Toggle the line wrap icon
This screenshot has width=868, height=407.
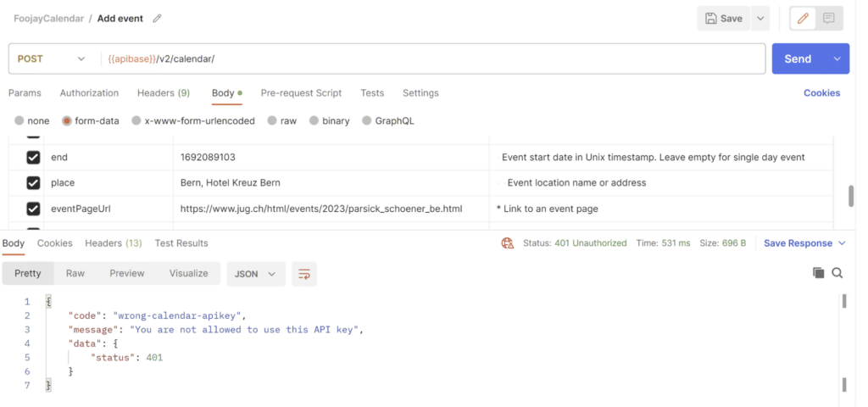[304, 274]
